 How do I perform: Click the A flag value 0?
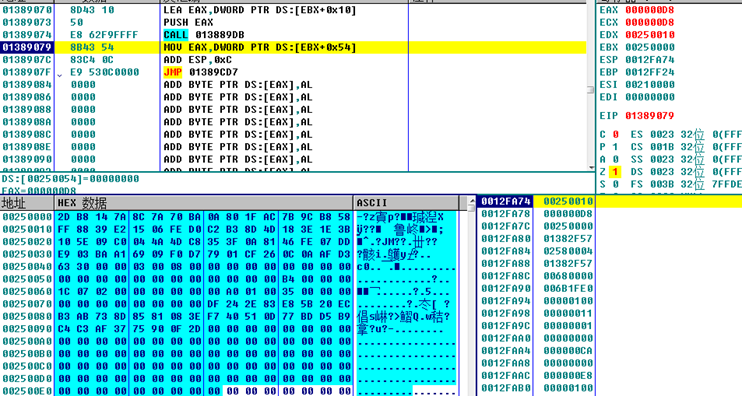(x=616, y=159)
